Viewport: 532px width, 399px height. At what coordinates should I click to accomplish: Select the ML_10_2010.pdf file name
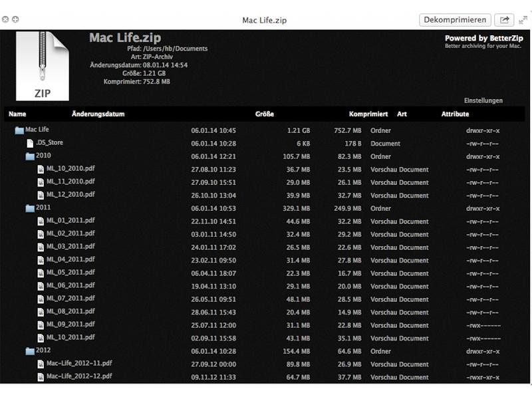click(x=70, y=168)
